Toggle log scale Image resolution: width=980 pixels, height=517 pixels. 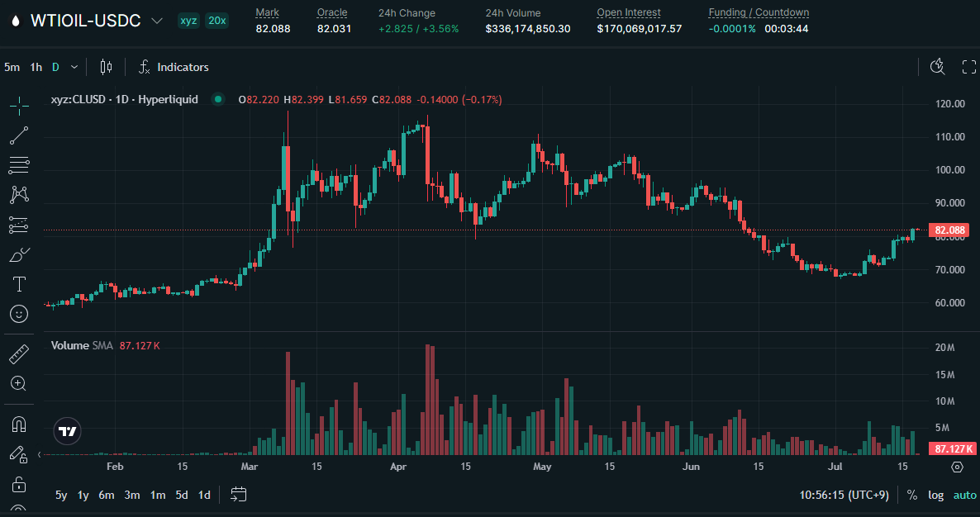pyautogui.click(x=935, y=496)
